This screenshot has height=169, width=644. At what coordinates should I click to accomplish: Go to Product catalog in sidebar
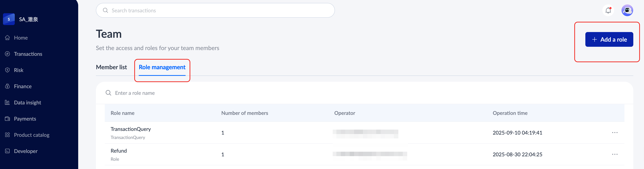point(32,135)
